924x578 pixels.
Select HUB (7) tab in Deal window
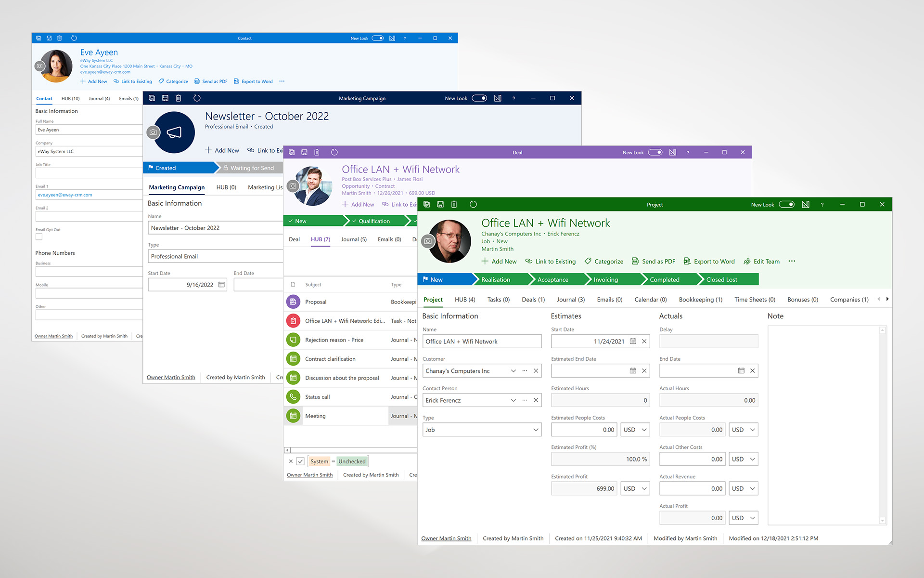coord(321,239)
